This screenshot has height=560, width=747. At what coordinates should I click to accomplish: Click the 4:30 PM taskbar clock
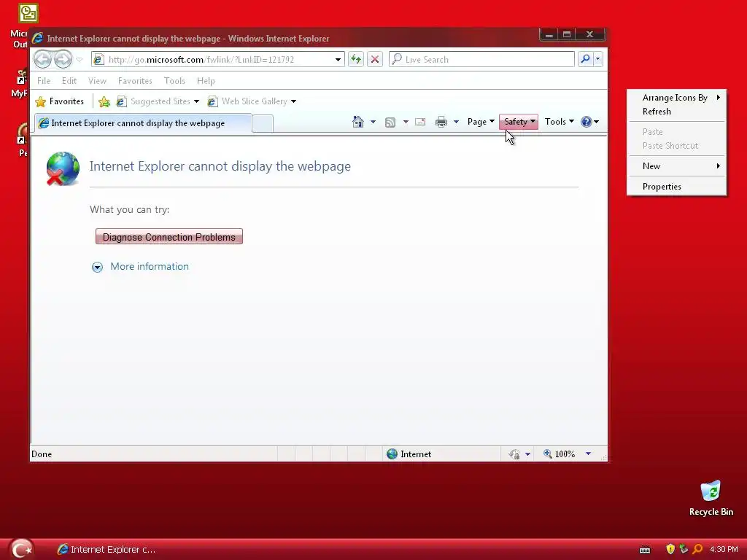[x=724, y=550]
